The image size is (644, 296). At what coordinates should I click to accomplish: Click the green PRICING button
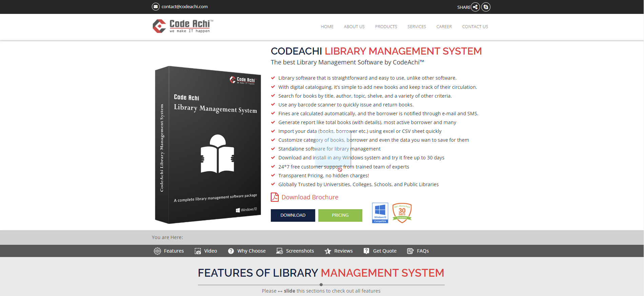(340, 215)
